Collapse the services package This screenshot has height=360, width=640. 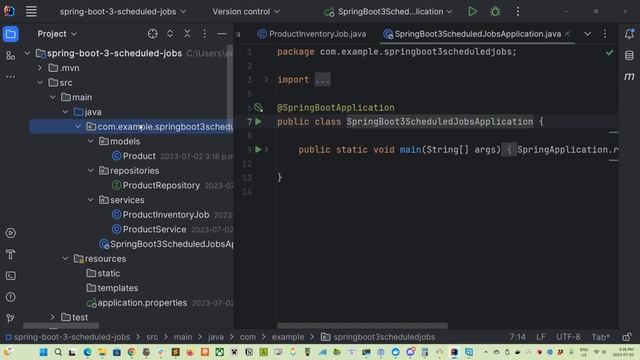pyautogui.click(x=91, y=200)
